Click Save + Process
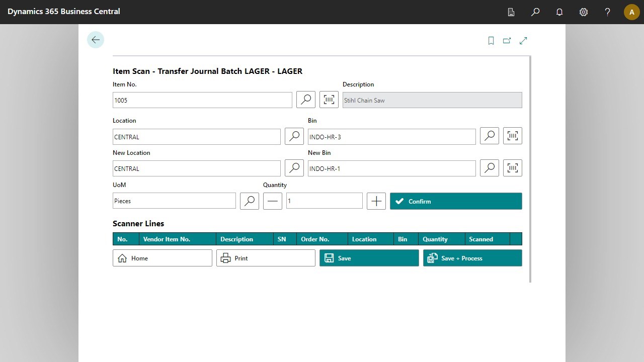This screenshot has width=644, height=362. (x=472, y=258)
